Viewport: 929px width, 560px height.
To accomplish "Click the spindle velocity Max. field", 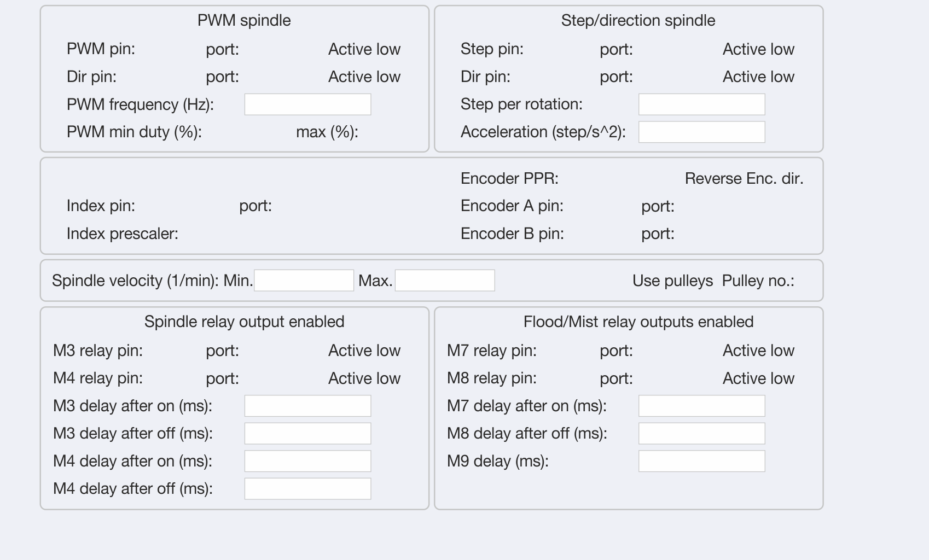I will (445, 281).
